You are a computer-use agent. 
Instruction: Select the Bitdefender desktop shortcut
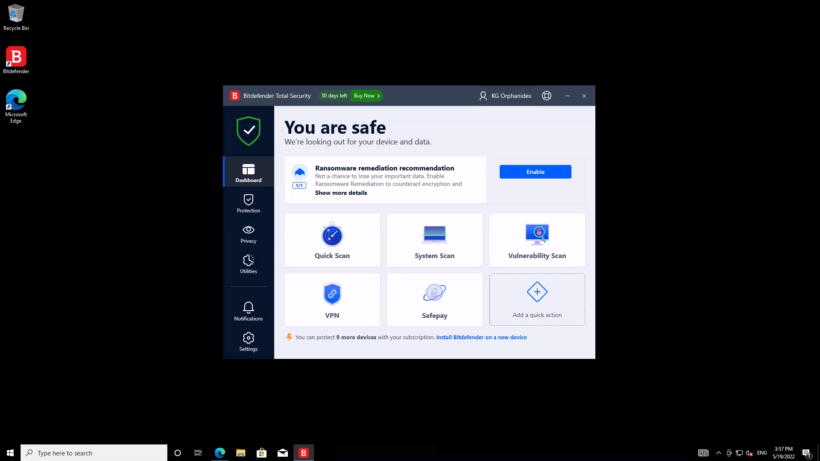(x=16, y=60)
